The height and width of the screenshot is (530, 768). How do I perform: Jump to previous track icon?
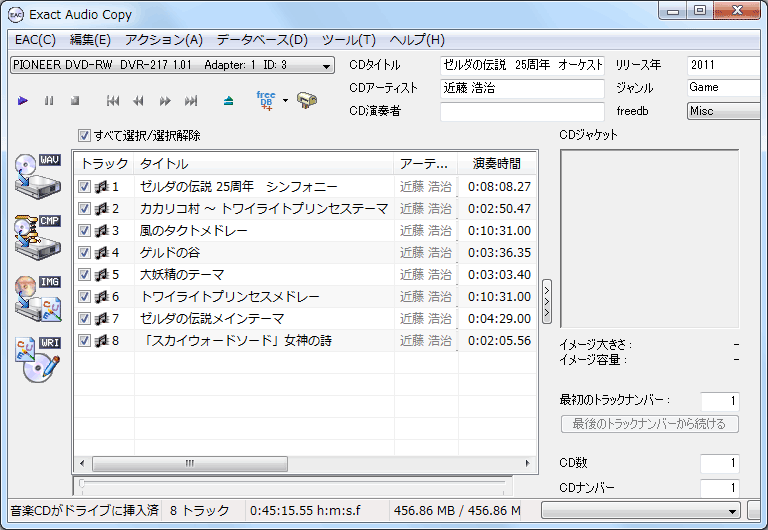(x=113, y=101)
